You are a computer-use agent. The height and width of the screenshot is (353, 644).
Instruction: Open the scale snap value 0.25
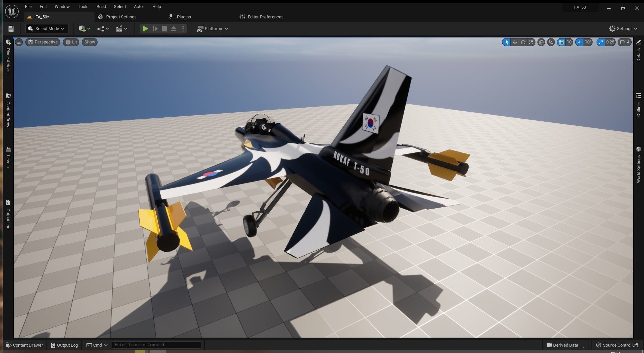610,42
